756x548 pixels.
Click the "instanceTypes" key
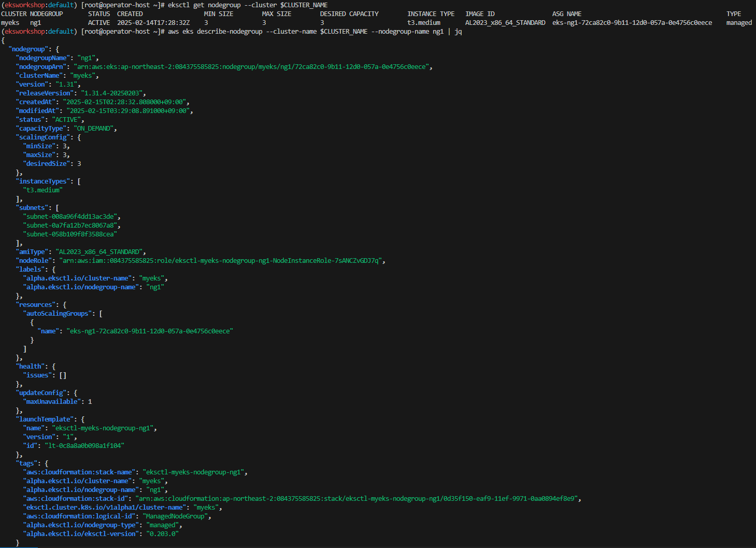tap(43, 181)
